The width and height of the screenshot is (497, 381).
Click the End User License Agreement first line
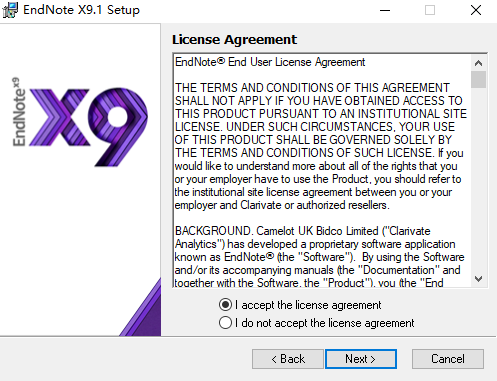(x=270, y=62)
